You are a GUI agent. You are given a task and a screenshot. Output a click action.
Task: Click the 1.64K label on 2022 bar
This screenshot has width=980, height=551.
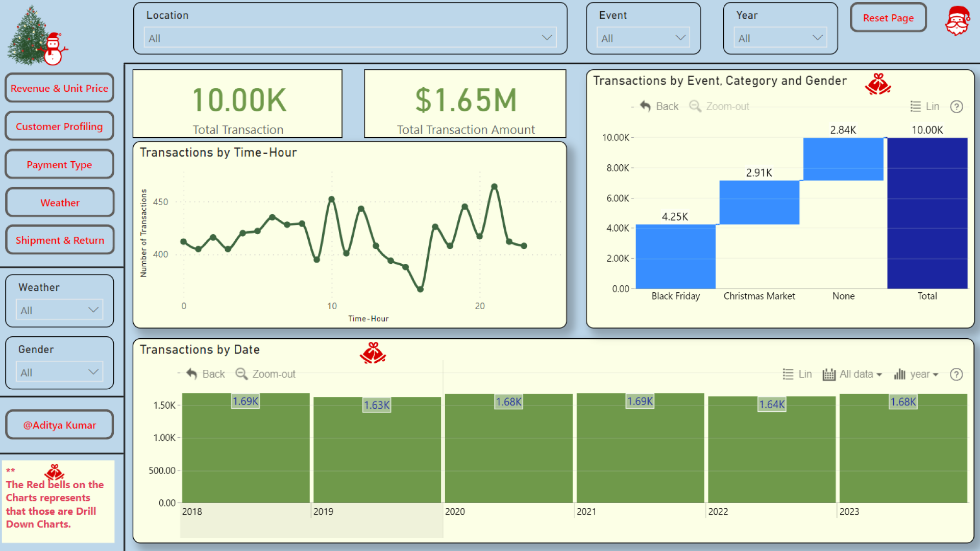point(772,405)
